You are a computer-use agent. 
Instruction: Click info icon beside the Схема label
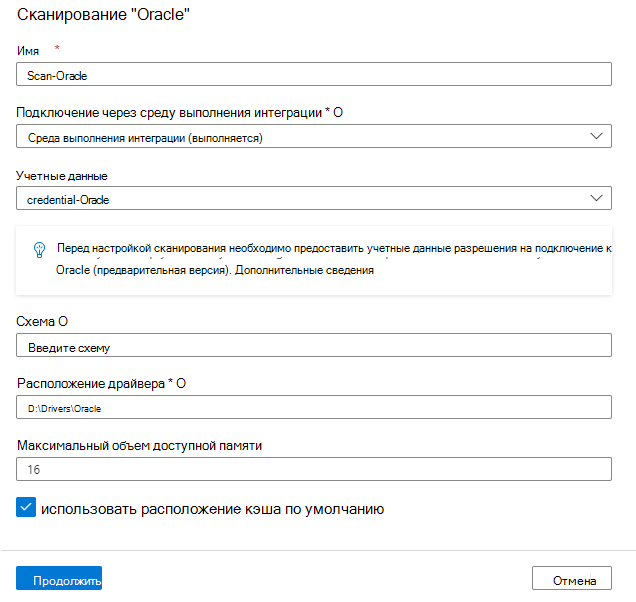[x=63, y=321]
